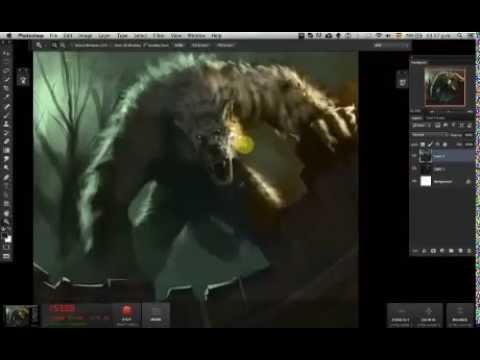Reset to default colors small icon
Image resolution: width=480 pixels, height=360 pixels.
(x=4, y=230)
